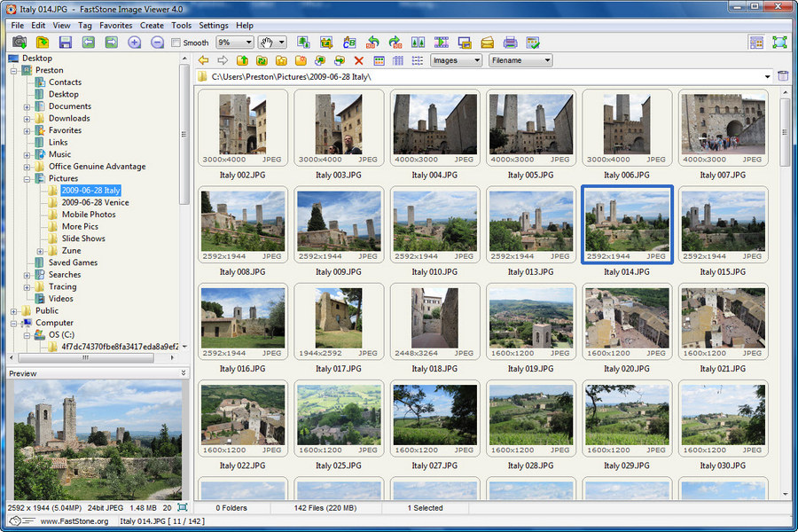The width and height of the screenshot is (798, 532).
Task: Delete the selected file with red X
Action: tap(358, 60)
